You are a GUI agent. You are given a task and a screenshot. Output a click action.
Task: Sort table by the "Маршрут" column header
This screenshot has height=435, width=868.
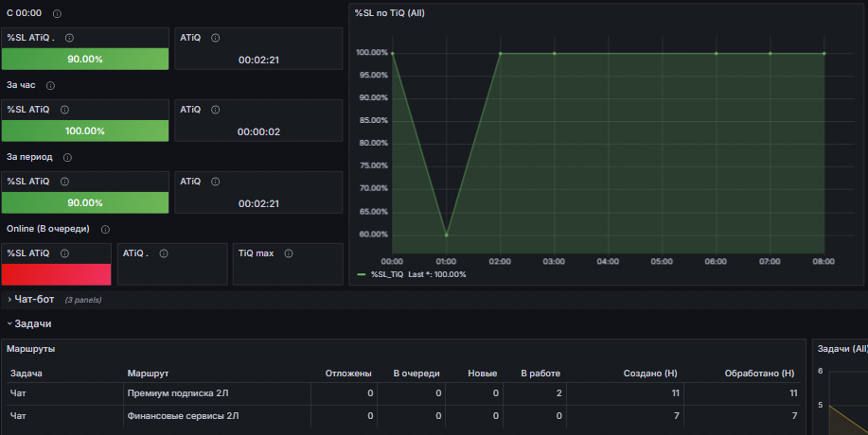[x=147, y=374]
